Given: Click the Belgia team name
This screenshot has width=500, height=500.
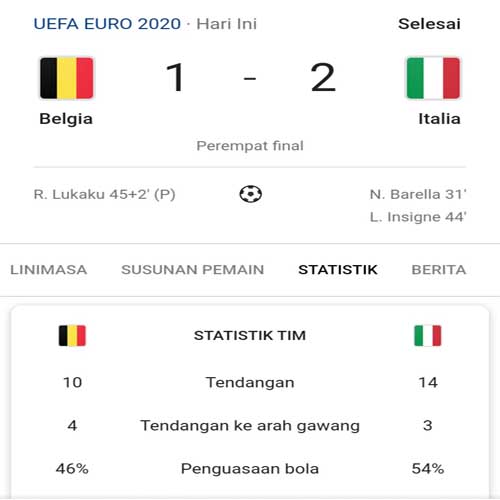Looking at the screenshot, I should point(66,119).
